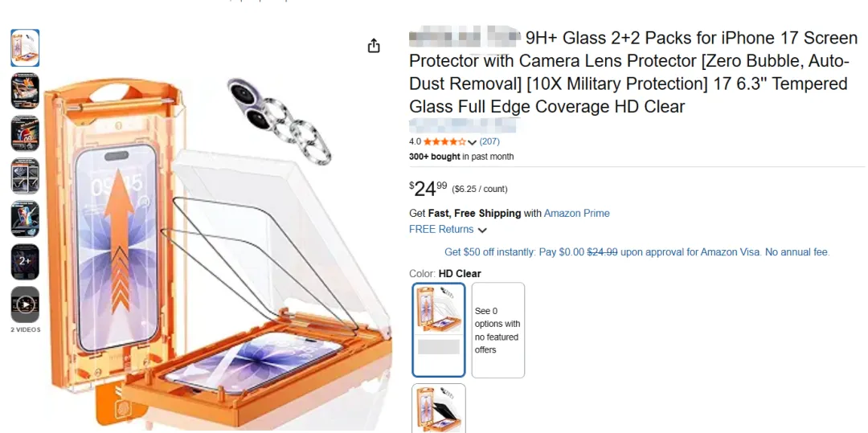The width and height of the screenshot is (868, 433).
Task: Expand the star rating breakdown chevron
Action: point(473,142)
